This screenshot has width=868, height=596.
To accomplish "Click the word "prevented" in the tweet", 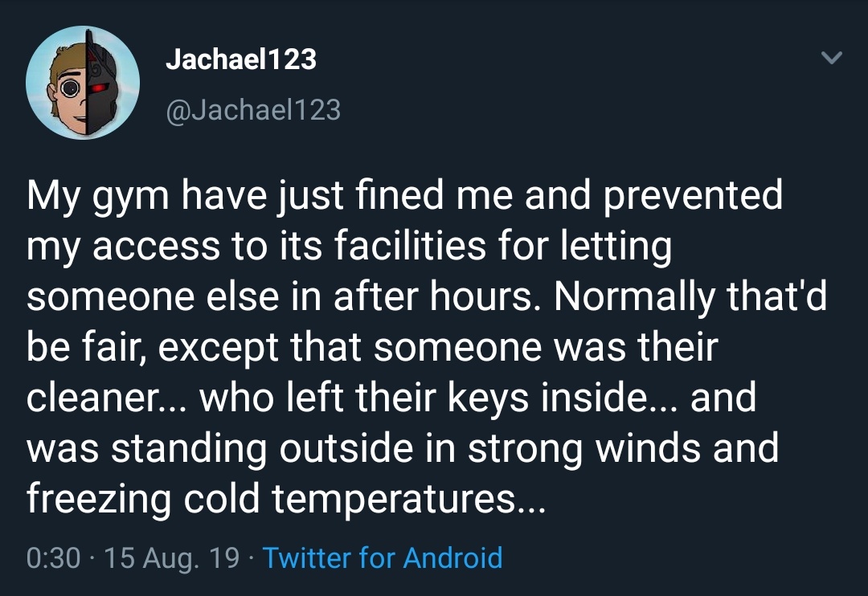I will 693,196.
